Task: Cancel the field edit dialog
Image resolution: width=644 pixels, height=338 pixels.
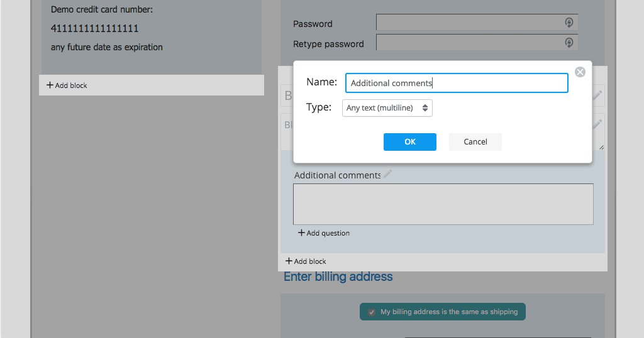Action: pos(475,142)
